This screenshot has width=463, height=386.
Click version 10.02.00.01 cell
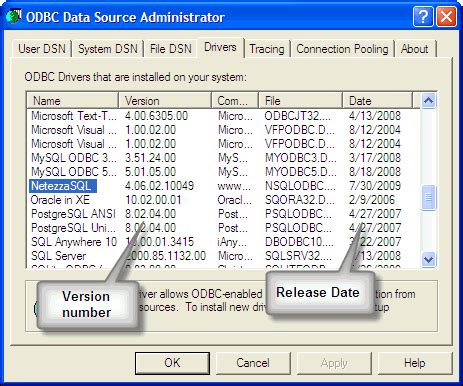pyautogui.click(x=153, y=200)
